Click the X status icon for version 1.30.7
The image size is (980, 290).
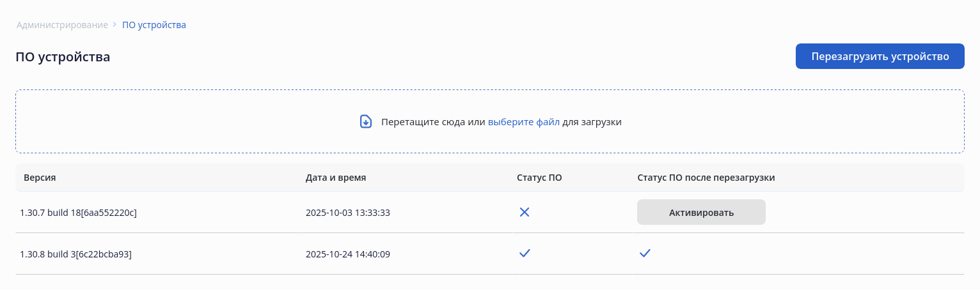[525, 213]
